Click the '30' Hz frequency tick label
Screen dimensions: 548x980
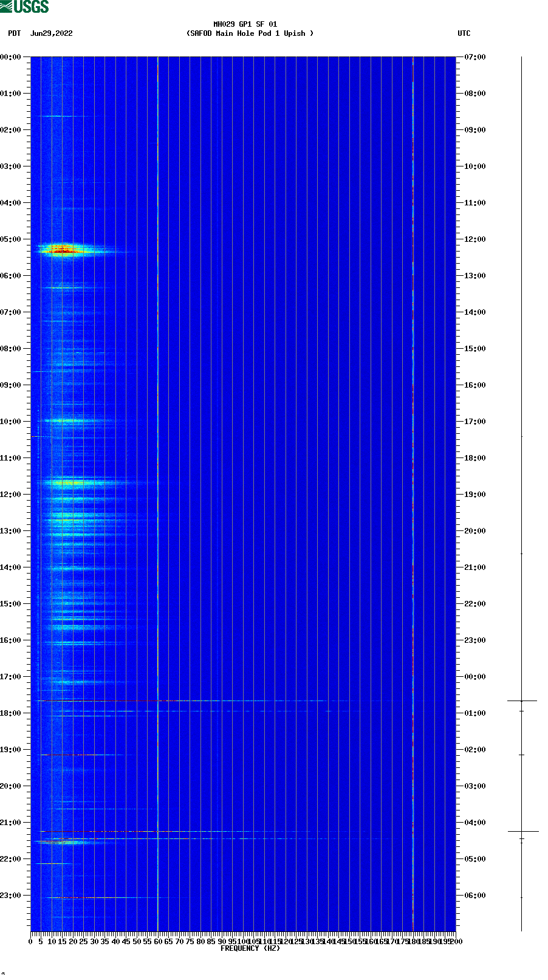pos(94,942)
